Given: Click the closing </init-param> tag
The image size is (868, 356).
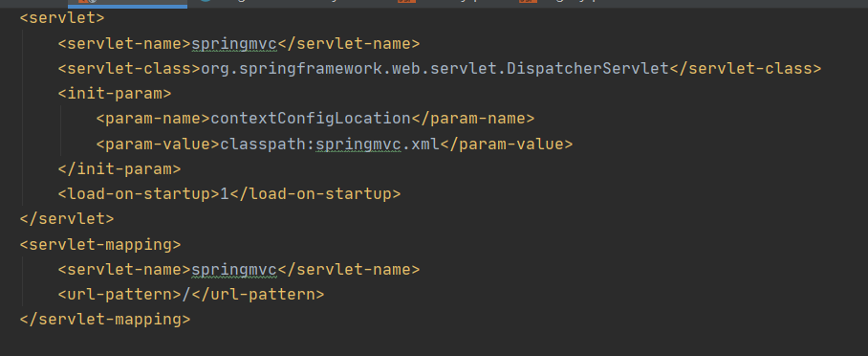Looking at the screenshot, I should [119, 168].
